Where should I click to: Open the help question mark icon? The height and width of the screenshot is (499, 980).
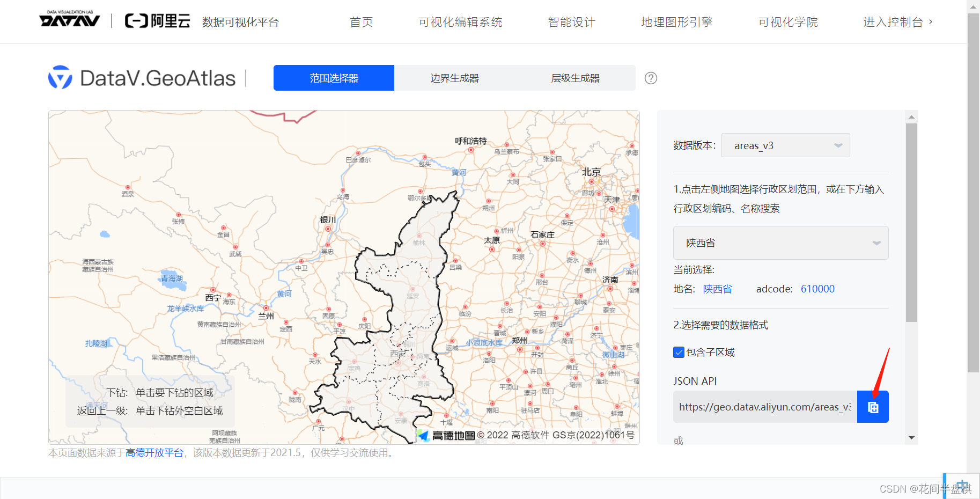coord(651,78)
